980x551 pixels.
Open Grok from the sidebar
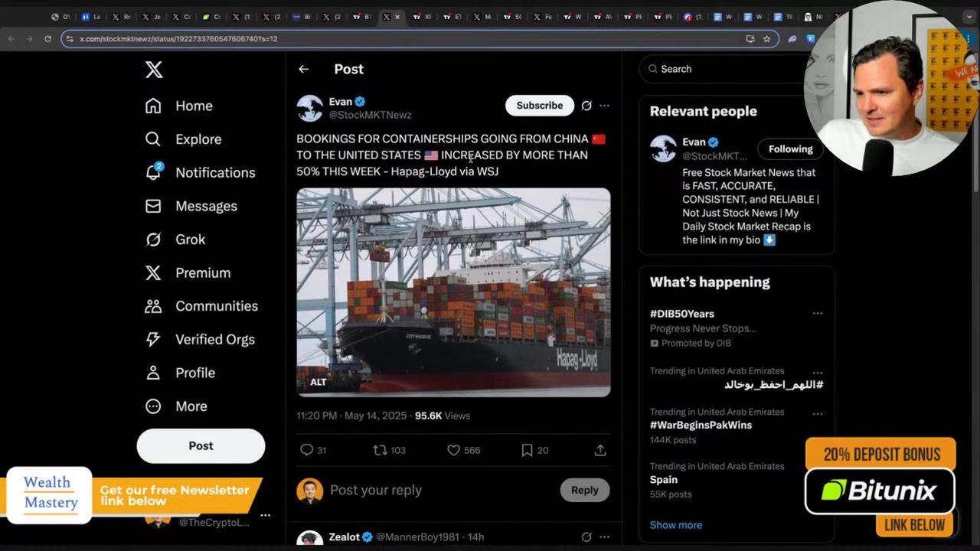click(x=175, y=240)
